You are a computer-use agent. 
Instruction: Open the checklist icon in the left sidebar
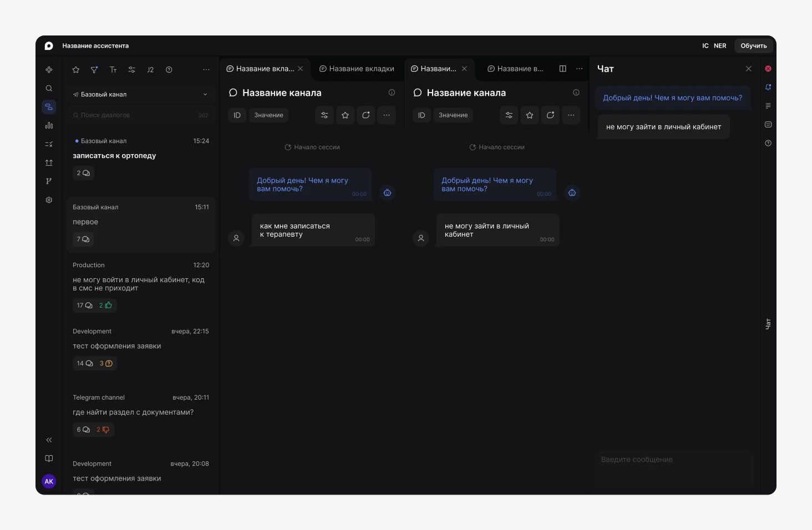tap(49, 144)
